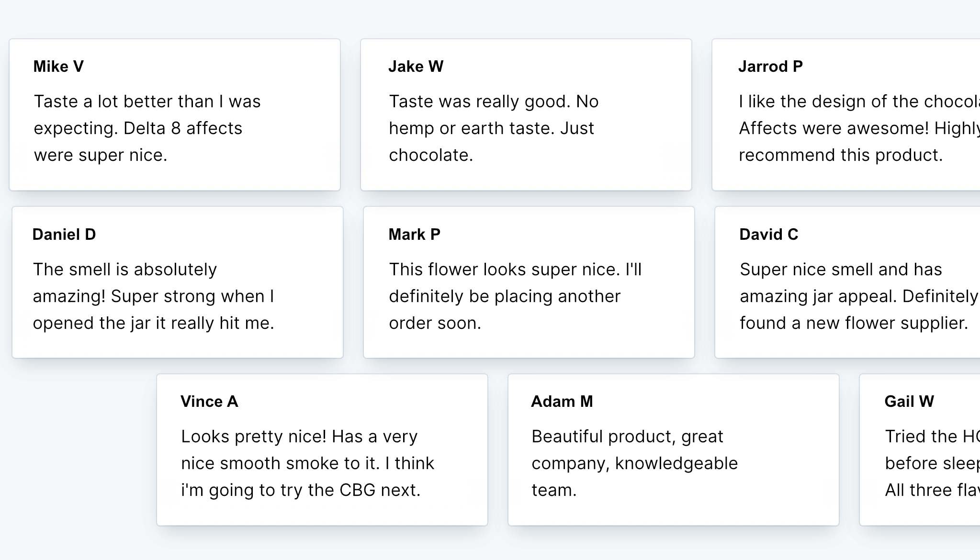Select Mark P's flower review text
Viewport: 980px width, 560px height.
tap(515, 296)
